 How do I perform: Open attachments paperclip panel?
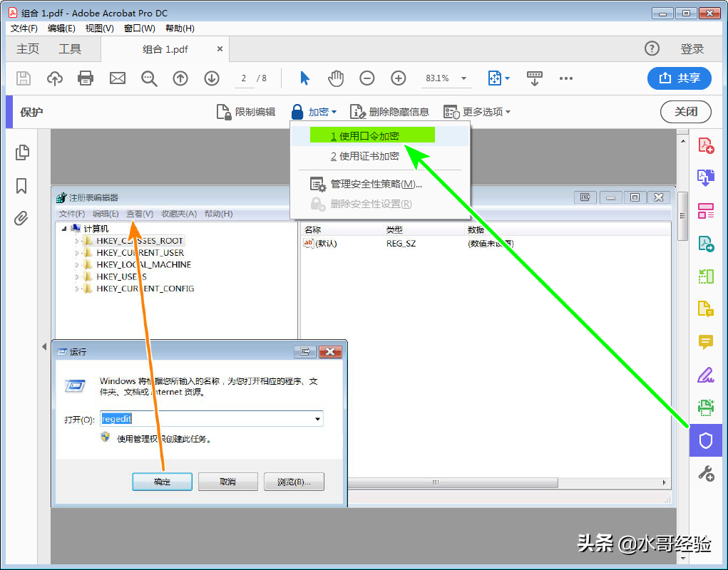(x=21, y=218)
